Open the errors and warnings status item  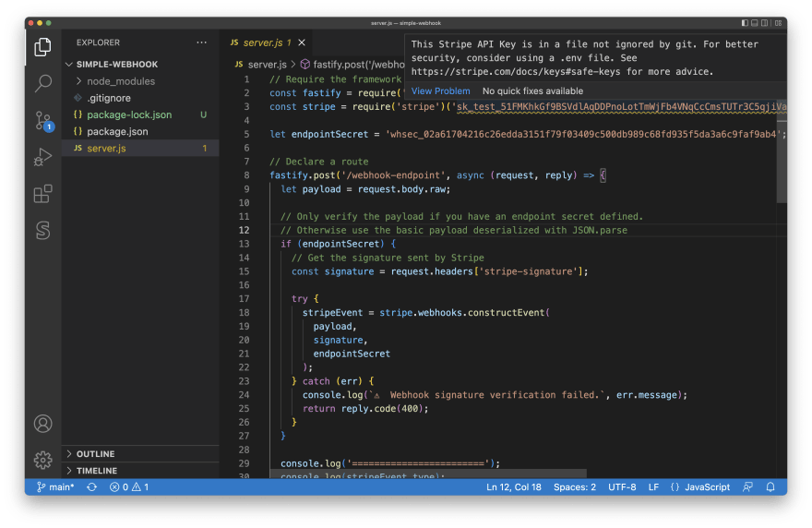[129, 487]
